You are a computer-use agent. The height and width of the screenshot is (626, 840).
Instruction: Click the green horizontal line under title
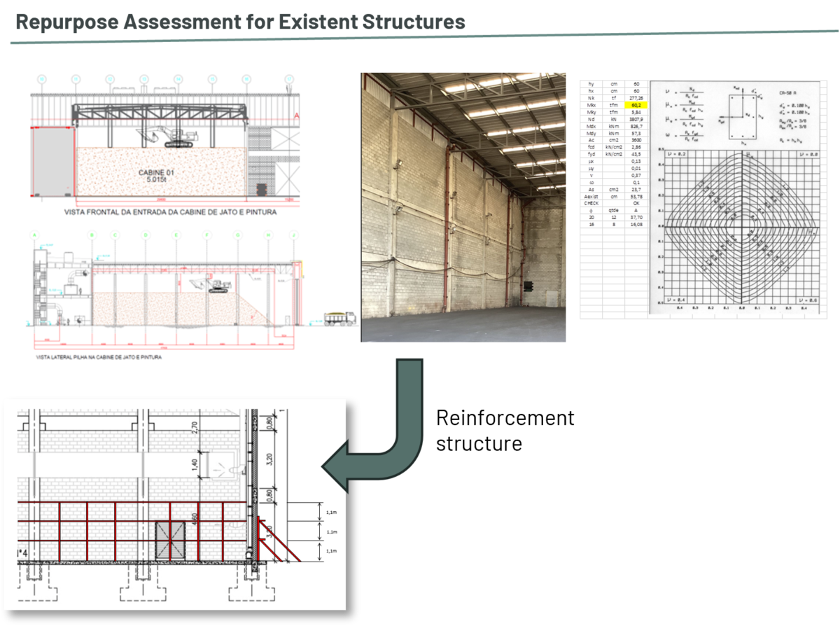(x=420, y=37)
